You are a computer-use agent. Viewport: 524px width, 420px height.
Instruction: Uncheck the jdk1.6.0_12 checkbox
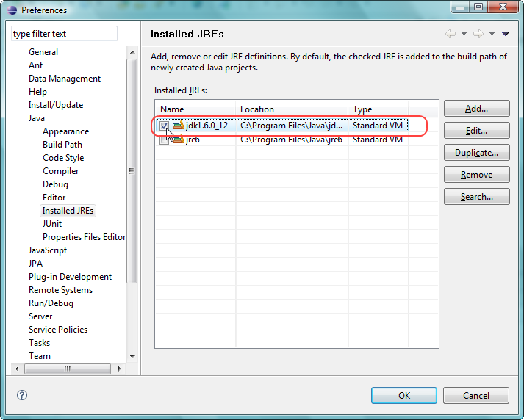[165, 126]
